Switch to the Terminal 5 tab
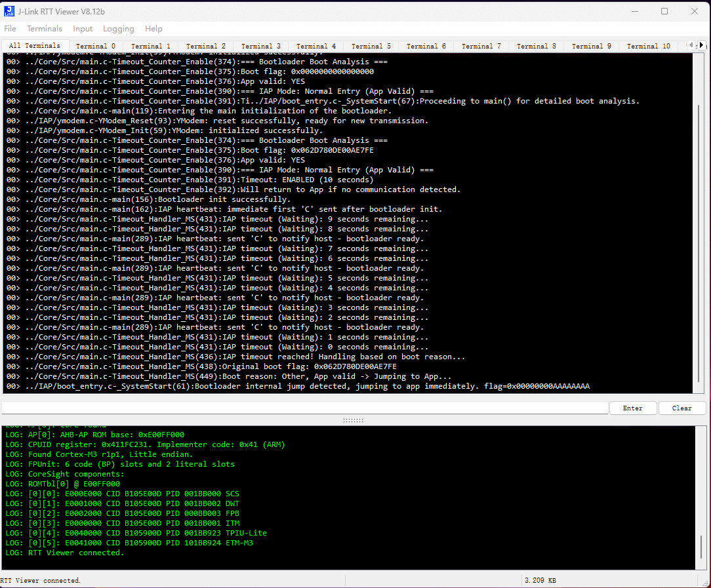The height and width of the screenshot is (588, 711). click(371, 46)
